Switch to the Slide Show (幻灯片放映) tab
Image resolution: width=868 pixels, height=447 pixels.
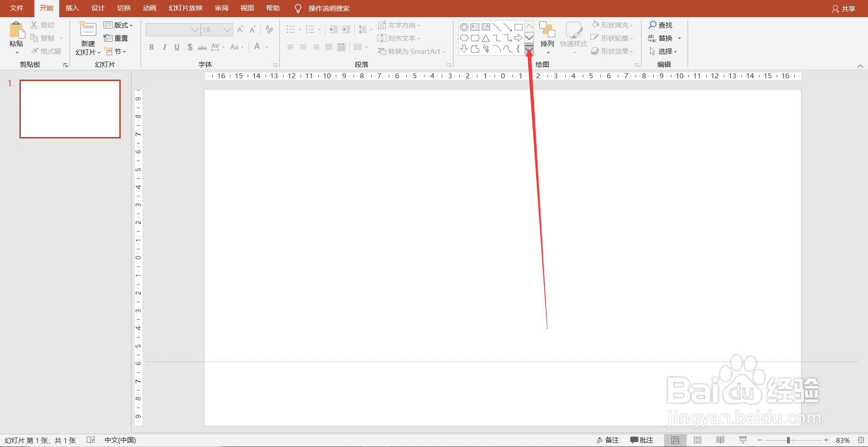click(x=186, y=8)
